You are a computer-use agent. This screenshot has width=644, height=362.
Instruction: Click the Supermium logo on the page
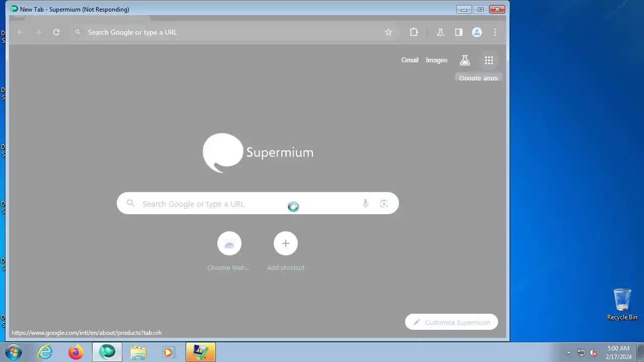[258, 152]
